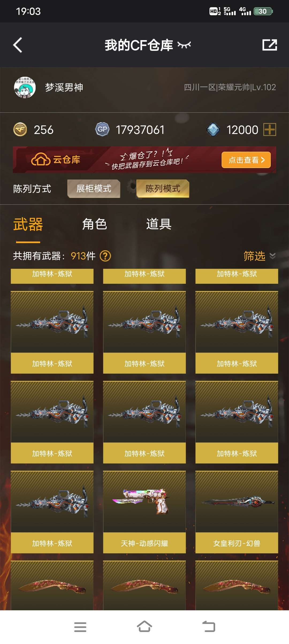The width and height of the screenshot is (289, 644).
Task: Open the 云仓库 banner
Action: pos(144,160)
